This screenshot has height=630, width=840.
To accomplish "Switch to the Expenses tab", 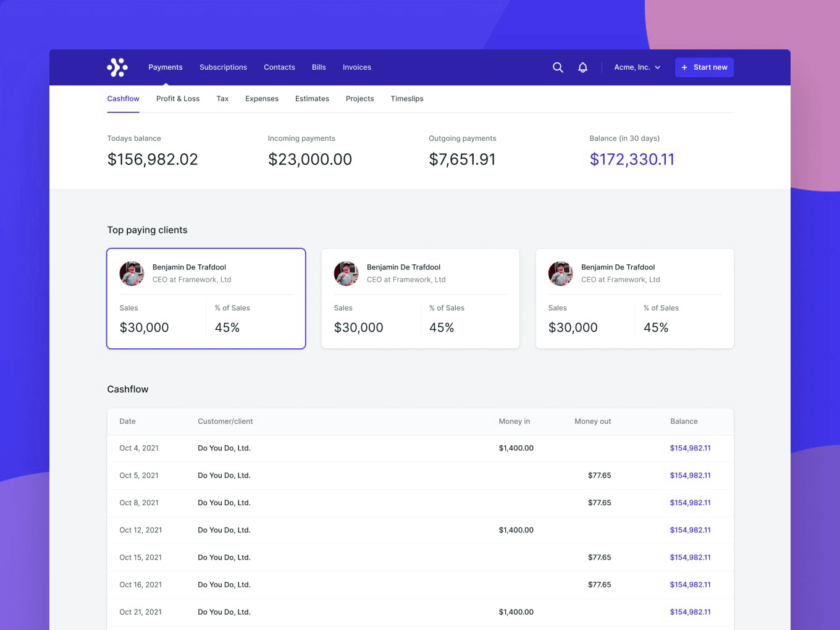I will tap(262, 99).
